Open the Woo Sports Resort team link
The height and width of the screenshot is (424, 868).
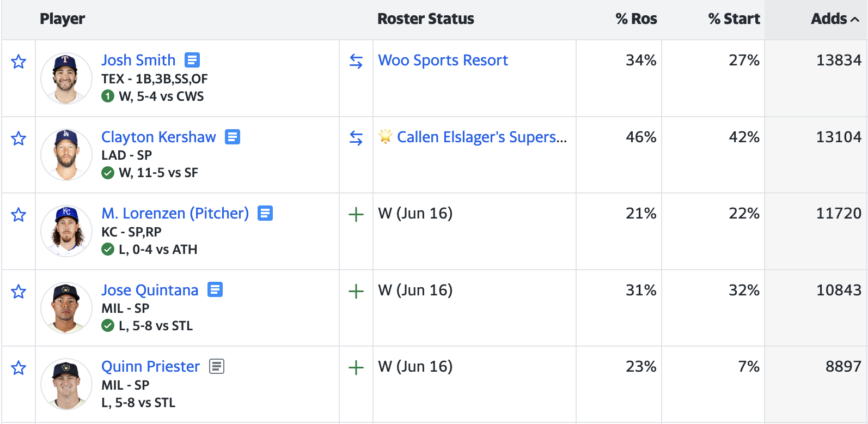click(x=443, y=60)
